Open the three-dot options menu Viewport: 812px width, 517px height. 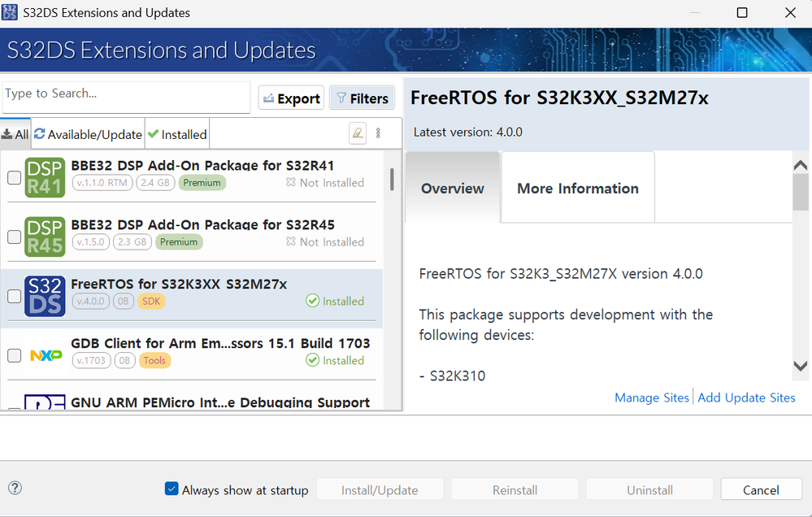click(378, 133)
